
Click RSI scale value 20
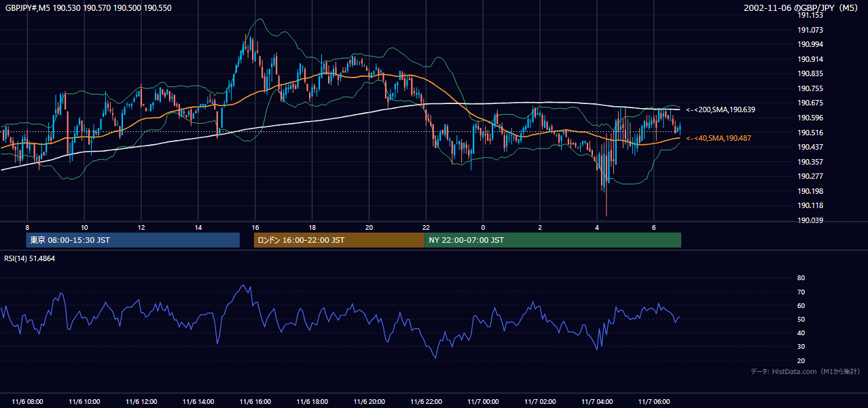(801, 360)
